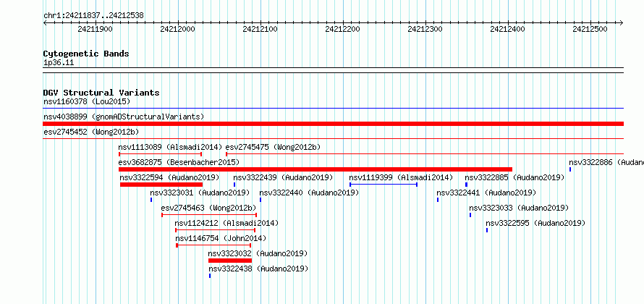This screenshot has width=644, height=304.
Task: Open the nsv1124212 (Alsmadi2014) label
Action: pos(226,223)
